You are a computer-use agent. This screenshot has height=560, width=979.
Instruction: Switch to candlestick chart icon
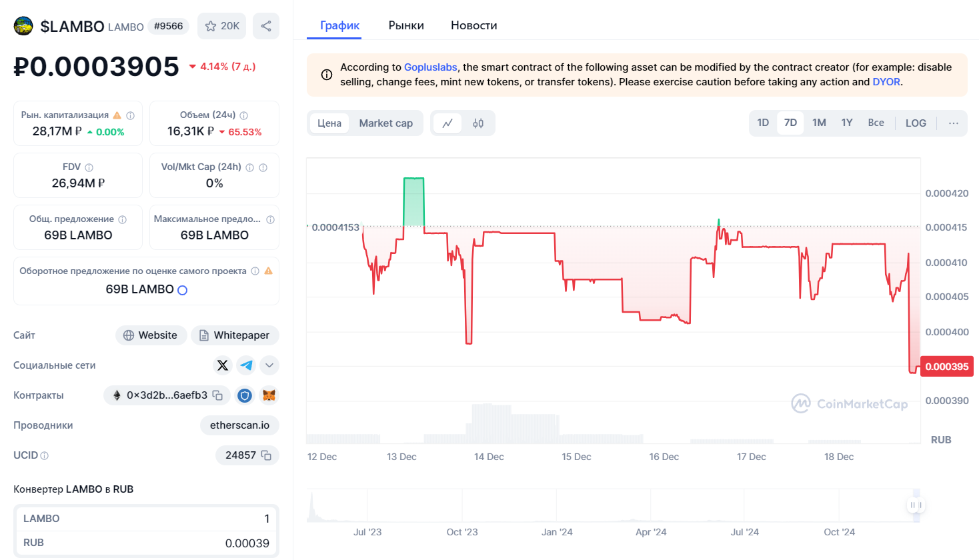point(478,123)
